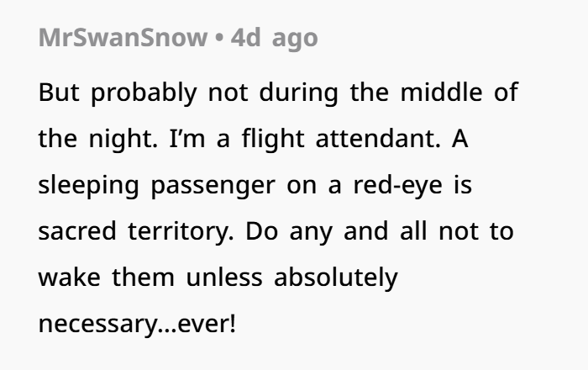Click the phrase 'sleeping passenger'
588x370 pixels.
coord(157,186)
